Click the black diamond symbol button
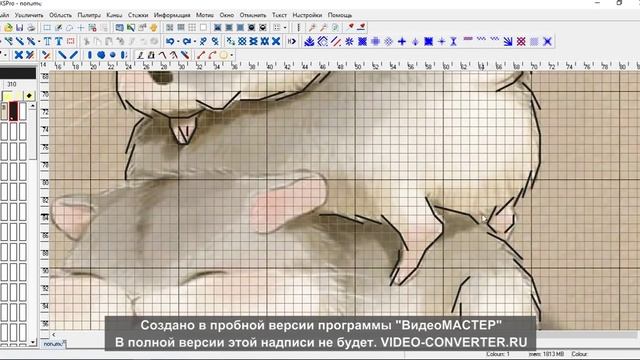Screen dimensions: 640x360 coord(29,96)
